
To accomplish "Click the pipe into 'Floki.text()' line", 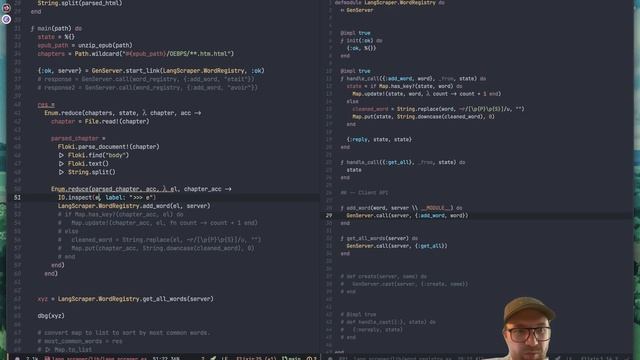I will [83, 164].
